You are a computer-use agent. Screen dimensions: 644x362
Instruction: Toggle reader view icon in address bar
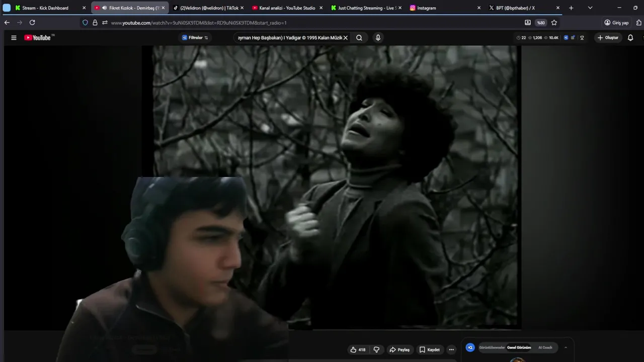click(527, 23)
